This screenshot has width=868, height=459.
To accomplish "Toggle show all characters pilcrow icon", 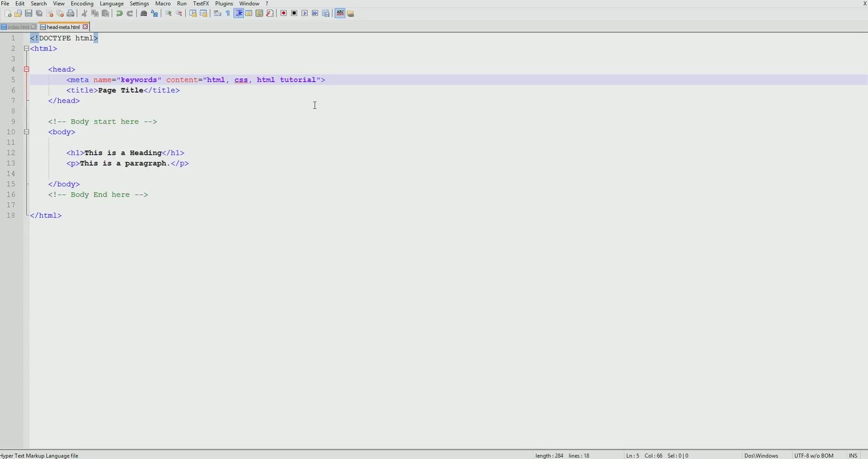I will click(228, 14).
